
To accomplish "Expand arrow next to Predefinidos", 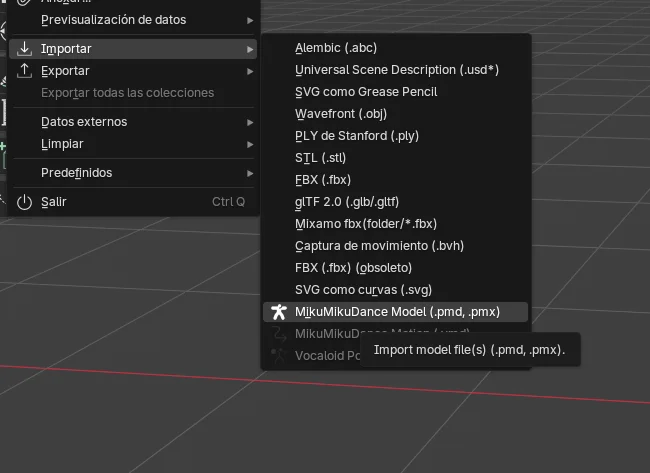I will point(250,173).
